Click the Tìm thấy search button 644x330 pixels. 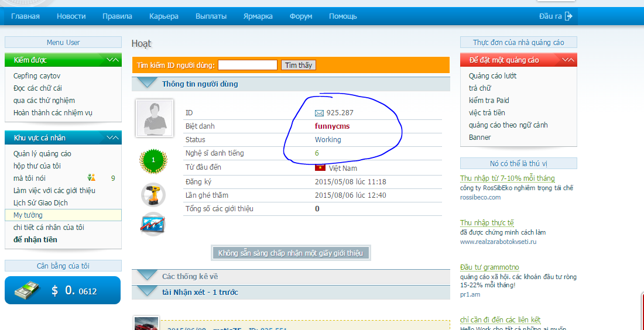click(299, 65)
